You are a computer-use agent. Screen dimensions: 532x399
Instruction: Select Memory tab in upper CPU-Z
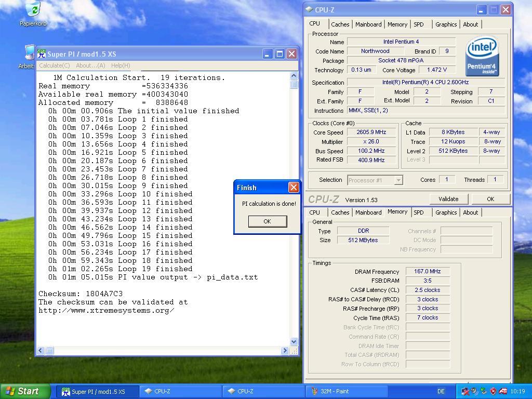pyautogui.click(x=397, y=24)
